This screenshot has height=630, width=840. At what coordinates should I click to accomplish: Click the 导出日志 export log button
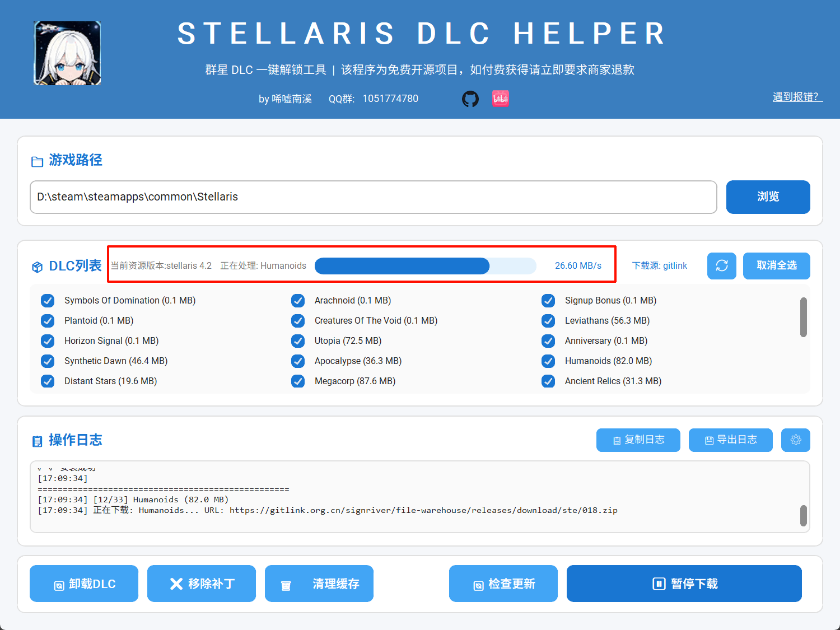(731, 440)
